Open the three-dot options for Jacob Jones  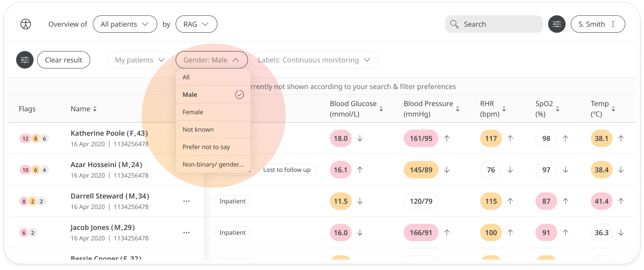[186, 232]
